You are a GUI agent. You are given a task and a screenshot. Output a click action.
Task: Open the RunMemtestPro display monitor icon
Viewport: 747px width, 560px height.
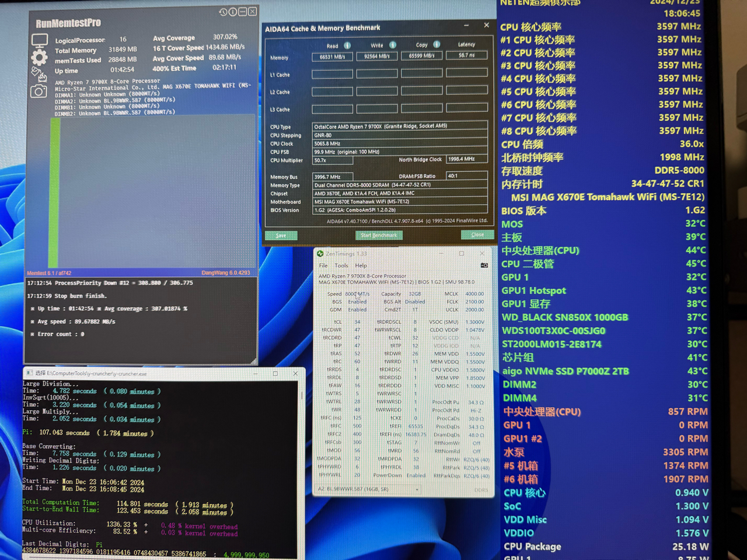39,40
